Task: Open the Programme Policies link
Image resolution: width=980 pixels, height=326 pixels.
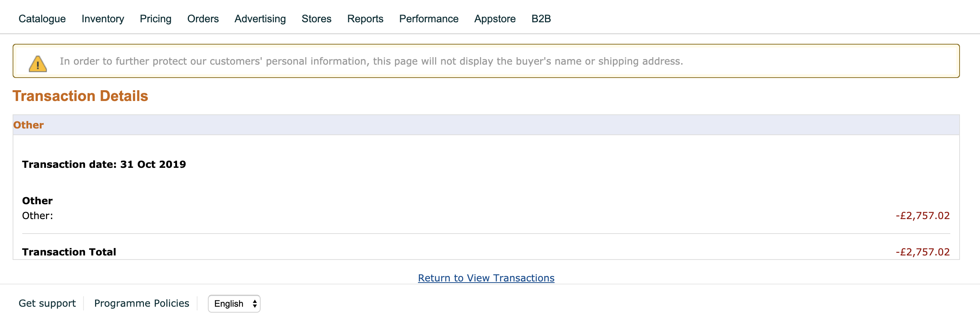Action: coord(141,303)
